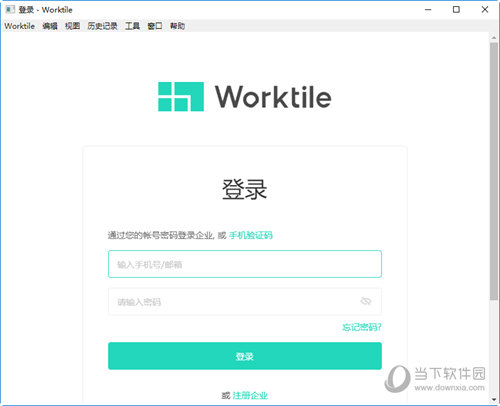Click the vertical scrollbar thumb

(494, 171)
